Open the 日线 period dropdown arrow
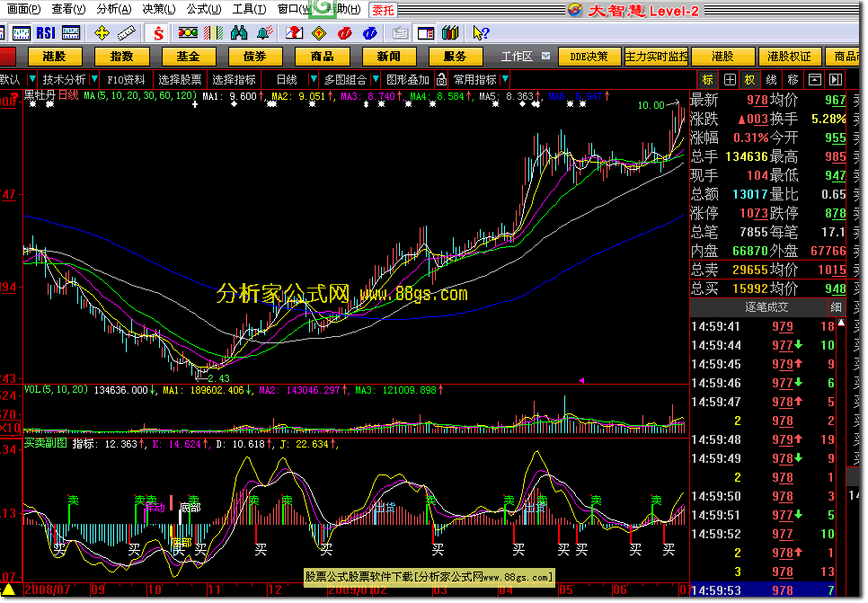 (x=314, y=79)
